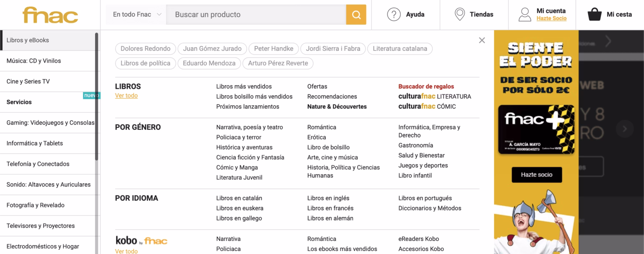Open Gaming: Videojuegos y Consolas category
The height and width of the screenshot is (254, 644).
click(x=48, y=122)
